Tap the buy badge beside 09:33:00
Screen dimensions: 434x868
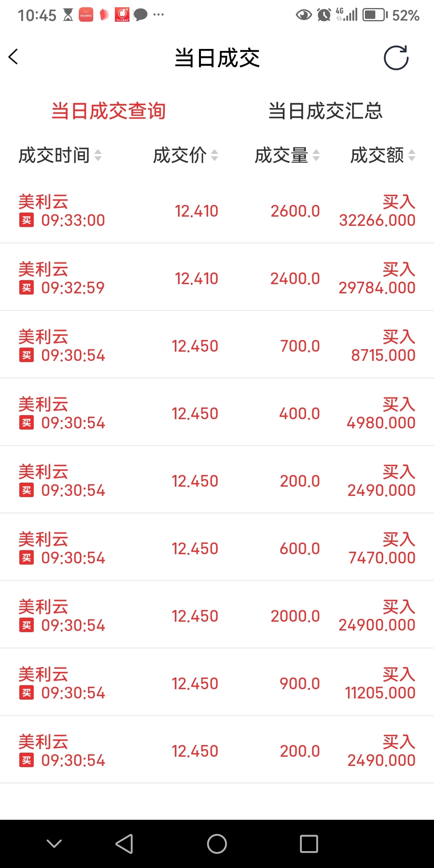tap(27, 220)
